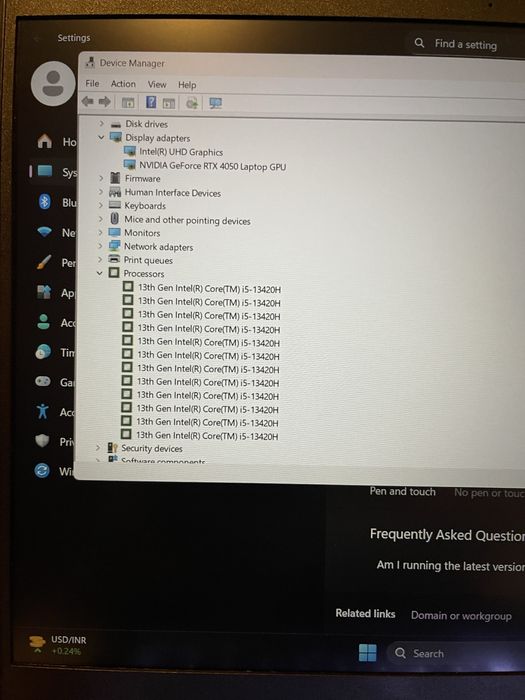The image size is (525, 700).
Task: Open the Action menu
Action: [123, 84]
